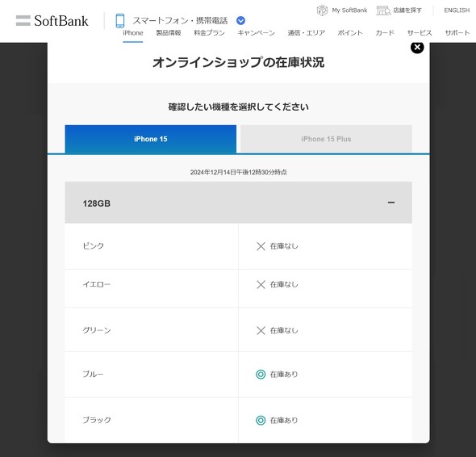Click the グリーン color row label
This screenshot has height=457, width=476.
point(97,330)
